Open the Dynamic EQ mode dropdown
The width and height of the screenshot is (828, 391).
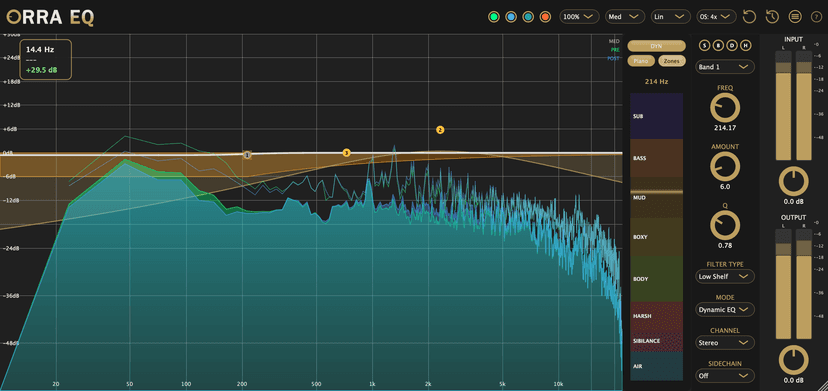click(725, 310)
